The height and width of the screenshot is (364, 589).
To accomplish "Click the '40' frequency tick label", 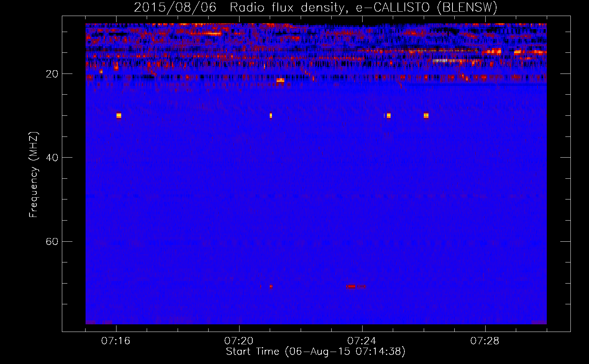I will pos(52,158).
